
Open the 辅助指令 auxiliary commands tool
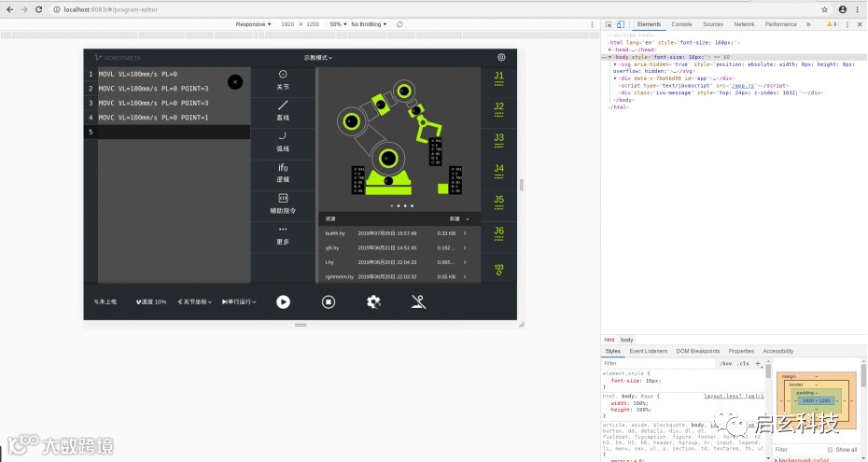coord(283,203)
